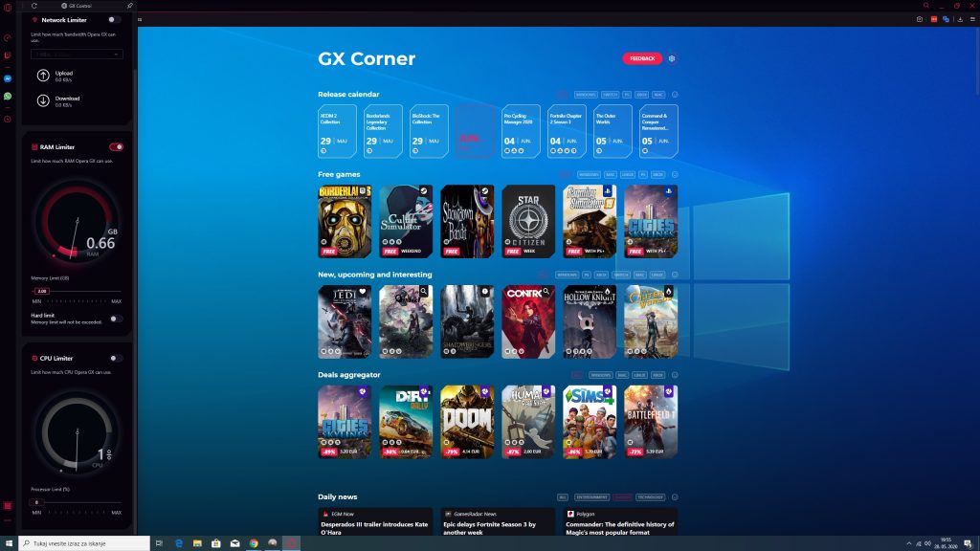Open the Network Limiter bandwidth dropdown
980x551 pixels.
pos(77,55)
